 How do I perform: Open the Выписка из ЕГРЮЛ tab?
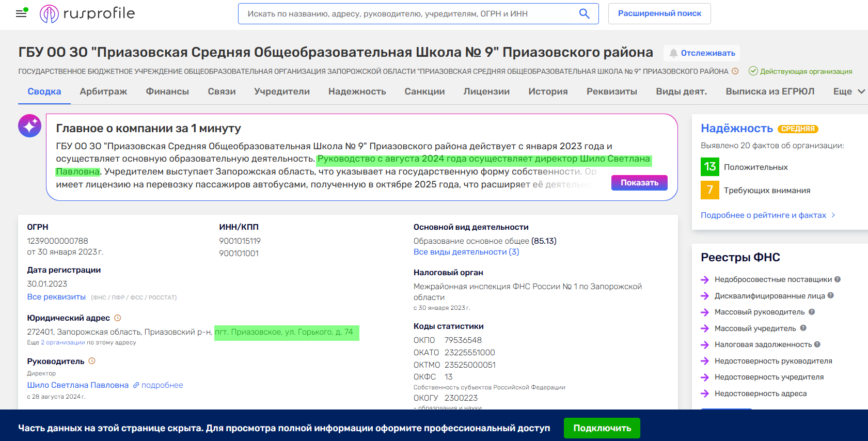tap(770, 91)
